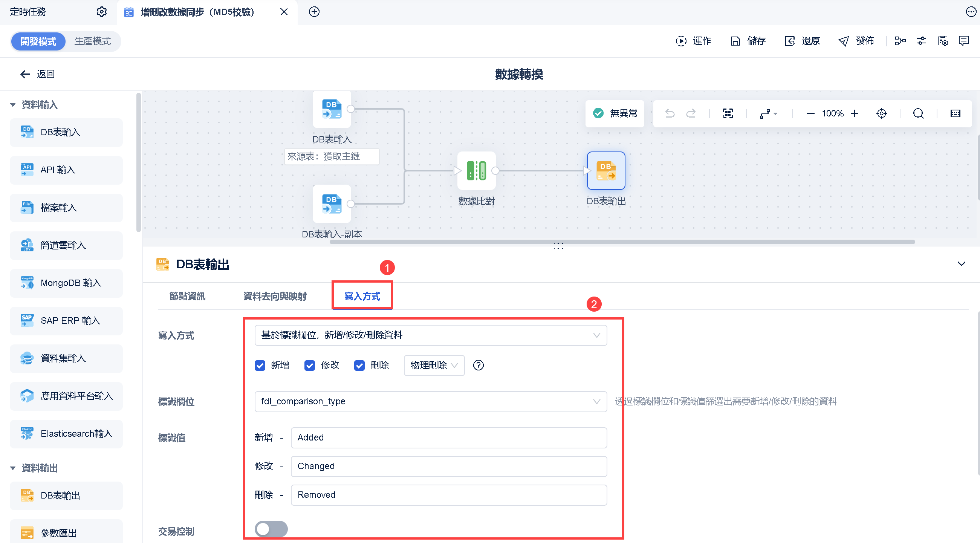The image size is (980, 543).
Task: Switch to the 資料去向與映射 tab
Action: pyautogui.click(x=275, y=296)
